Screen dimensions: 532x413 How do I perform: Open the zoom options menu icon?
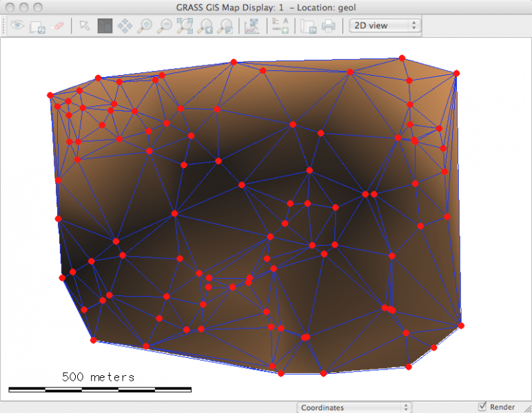[x=225, y=26]
